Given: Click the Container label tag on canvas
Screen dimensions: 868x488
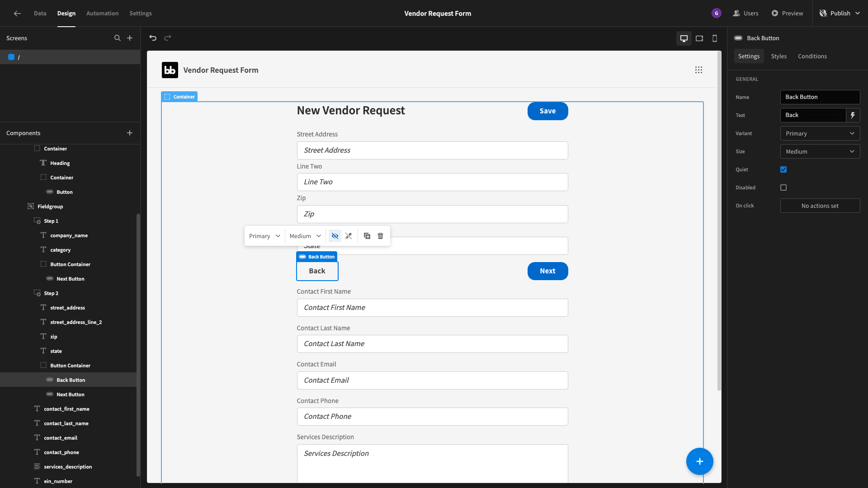Looking at the screenshot, I should [x=179, y=97].
